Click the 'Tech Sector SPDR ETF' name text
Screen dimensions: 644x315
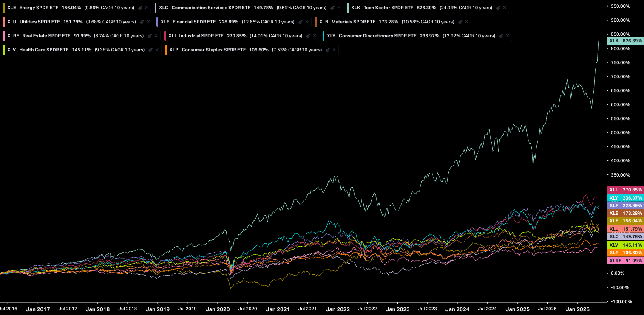389,8
